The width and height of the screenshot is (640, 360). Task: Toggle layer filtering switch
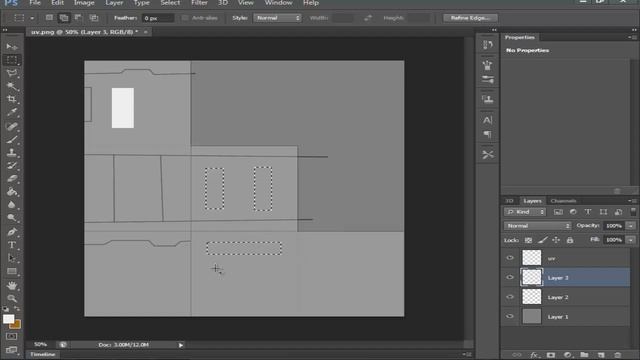pos(633,211)
